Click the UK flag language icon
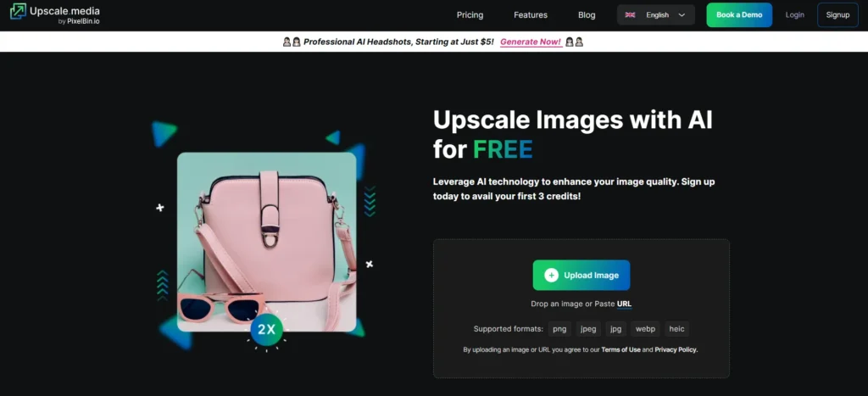 tap(631, 15)
